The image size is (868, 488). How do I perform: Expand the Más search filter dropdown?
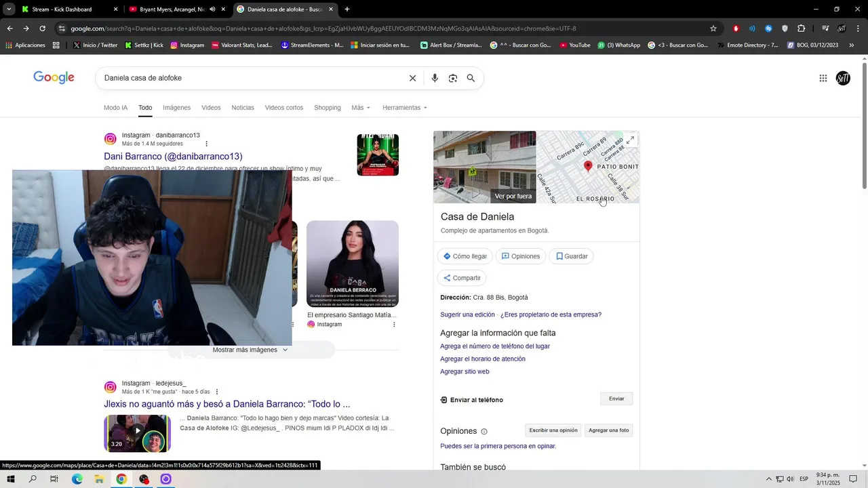(x=361, y=108)
